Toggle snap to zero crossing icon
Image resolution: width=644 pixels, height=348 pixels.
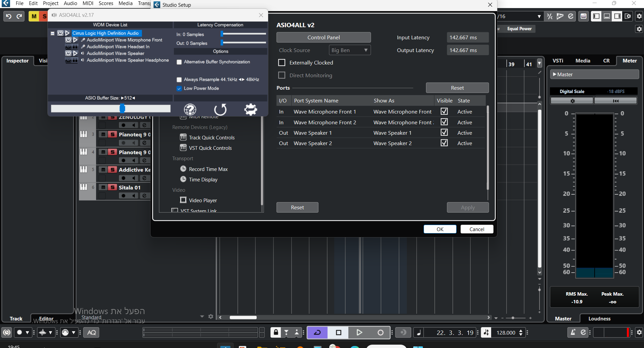point(550,16)
